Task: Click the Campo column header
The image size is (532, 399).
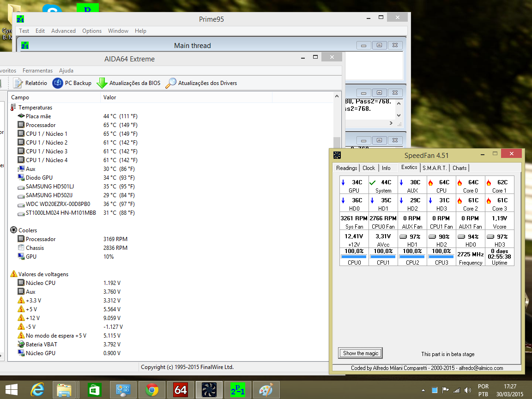Action: point(54,97)
